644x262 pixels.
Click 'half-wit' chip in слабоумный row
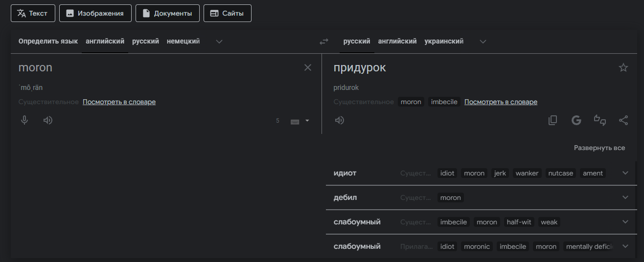click(519, 222)
